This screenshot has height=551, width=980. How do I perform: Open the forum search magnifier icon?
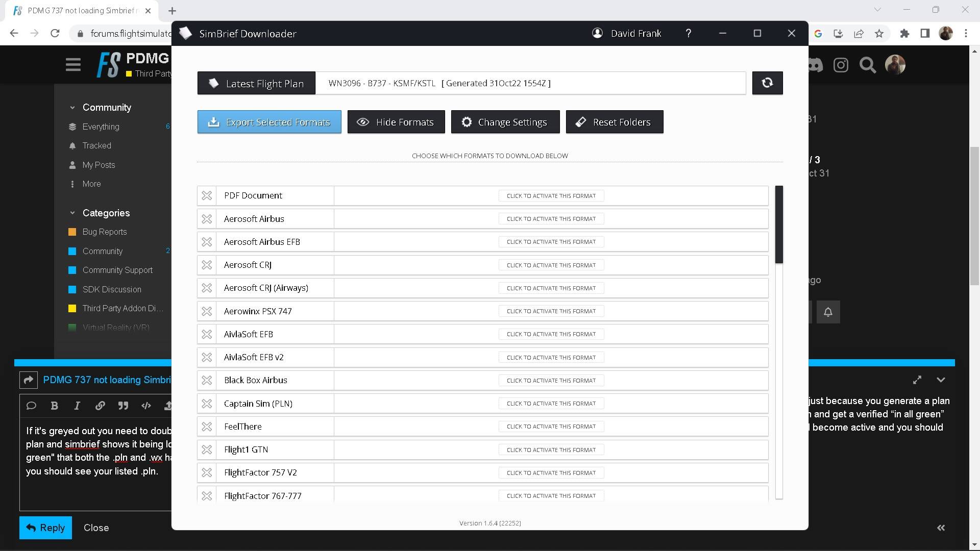click(x=867, y=65)
